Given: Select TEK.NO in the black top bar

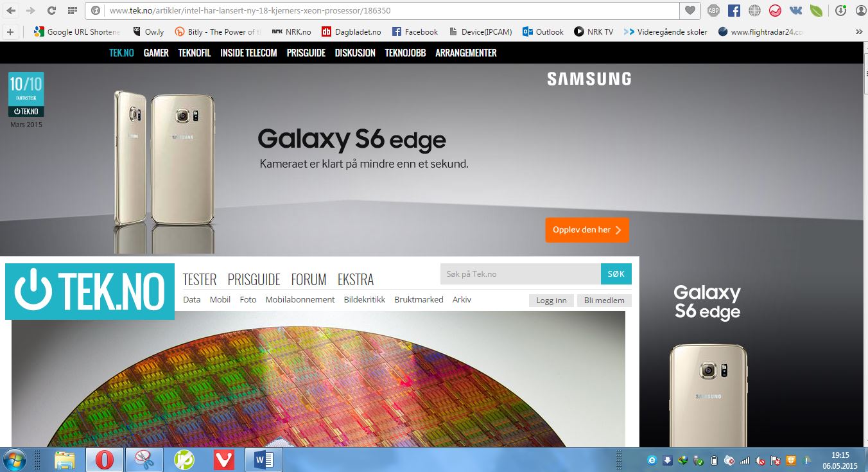Looking at the screenshot, I should point(121,53).
